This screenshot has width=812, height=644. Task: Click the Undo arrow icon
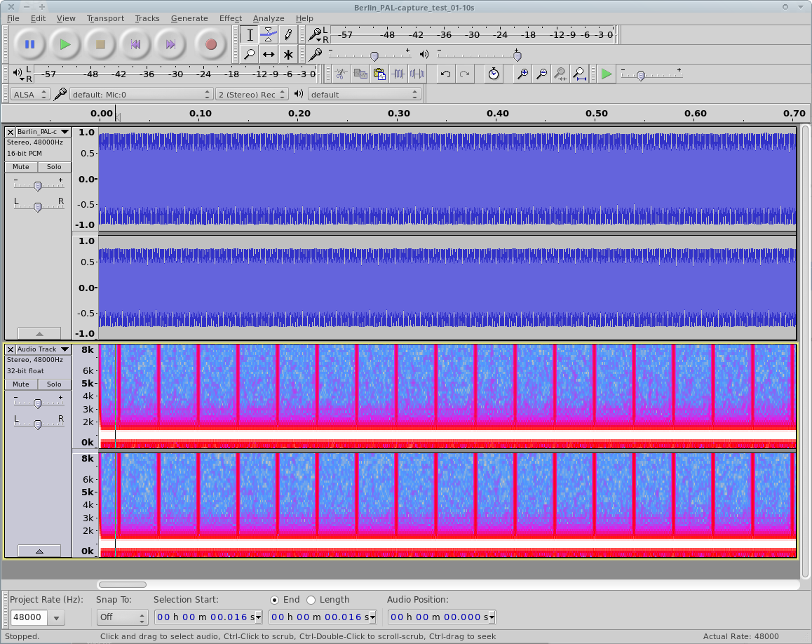[445, 74]
